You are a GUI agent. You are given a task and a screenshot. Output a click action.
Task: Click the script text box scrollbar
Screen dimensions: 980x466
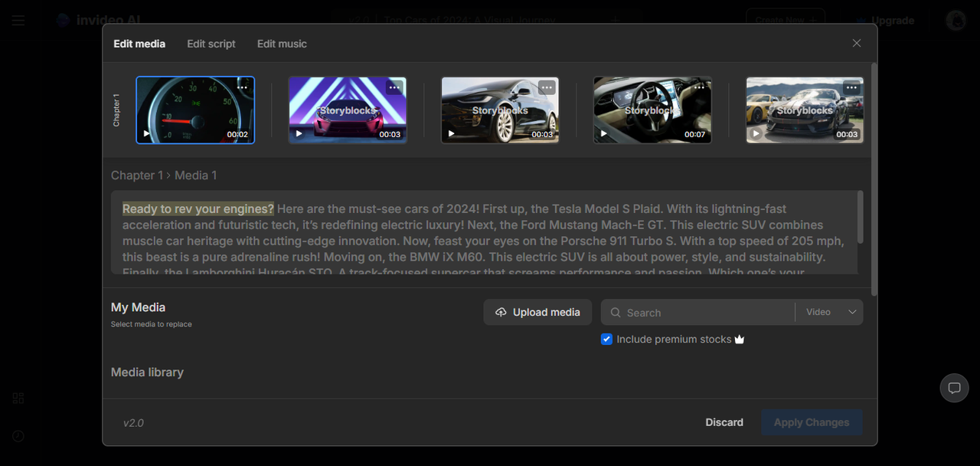tap(861, 217)
